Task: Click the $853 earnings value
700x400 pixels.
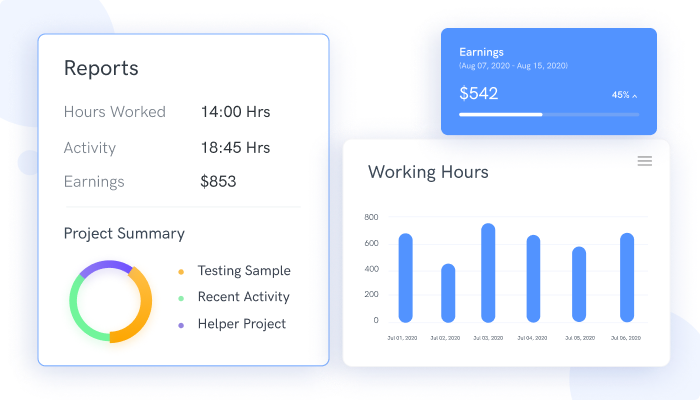Action: 218,181
